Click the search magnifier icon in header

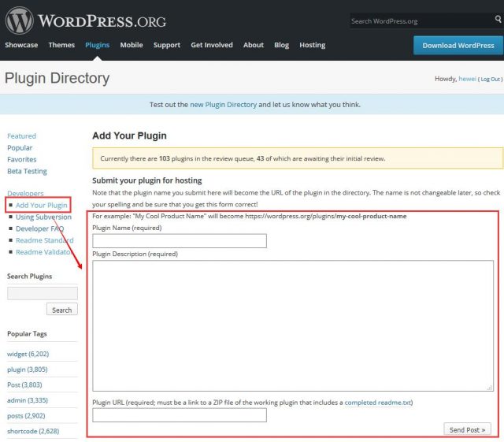[x=498, y=19]
